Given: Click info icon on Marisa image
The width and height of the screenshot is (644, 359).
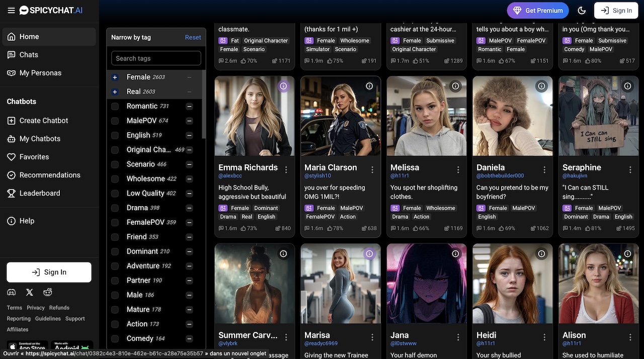Looking at the screenshot, I should 369,254.
